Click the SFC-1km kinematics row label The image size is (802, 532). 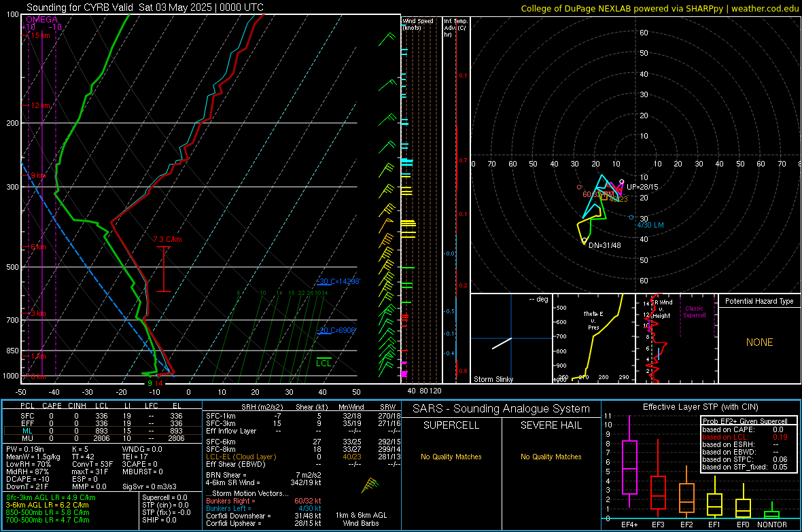click(x=220, y=416)
